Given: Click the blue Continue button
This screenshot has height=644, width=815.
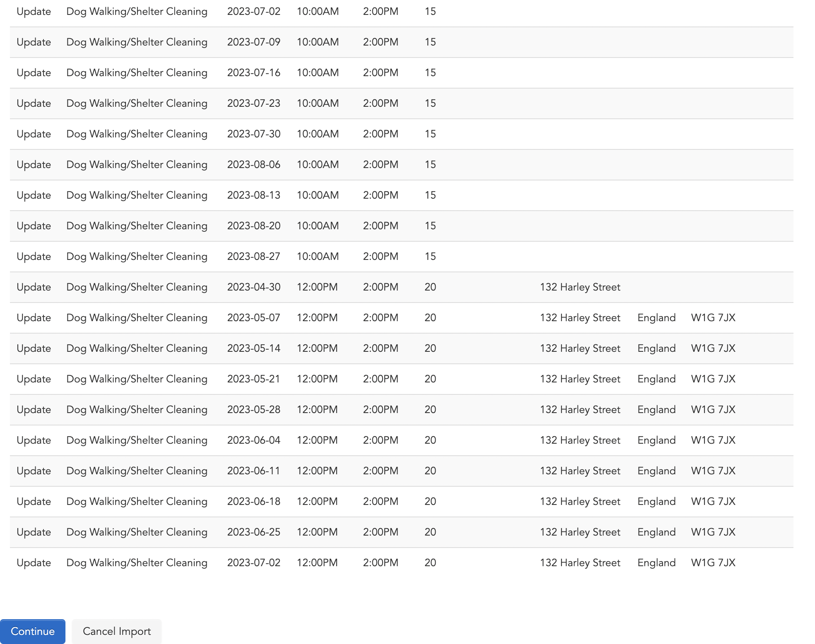Looking at the screenshot, I should [x=33, y=631].
